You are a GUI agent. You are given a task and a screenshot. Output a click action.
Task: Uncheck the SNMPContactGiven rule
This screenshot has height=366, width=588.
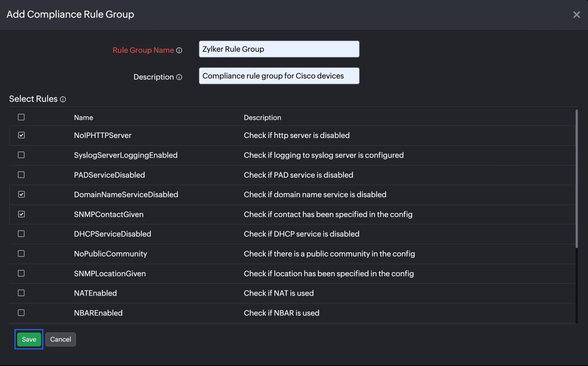(x=21, y=214)
